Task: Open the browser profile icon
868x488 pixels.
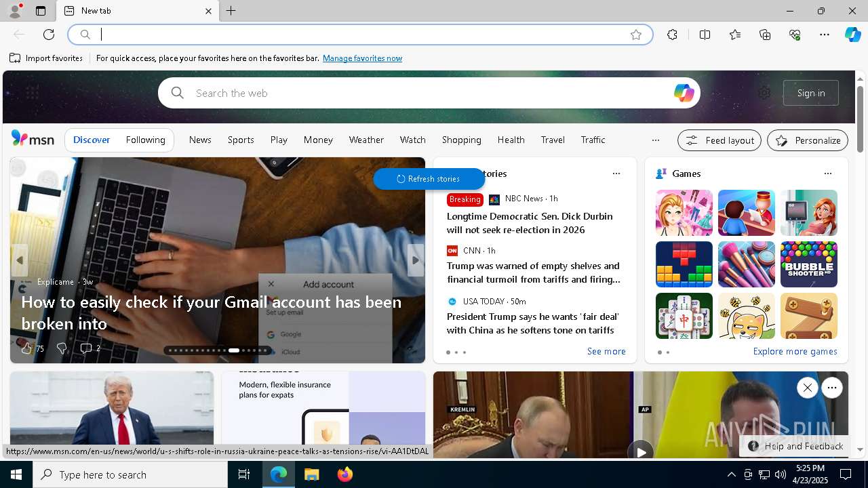Action: (x=14, y=11)
